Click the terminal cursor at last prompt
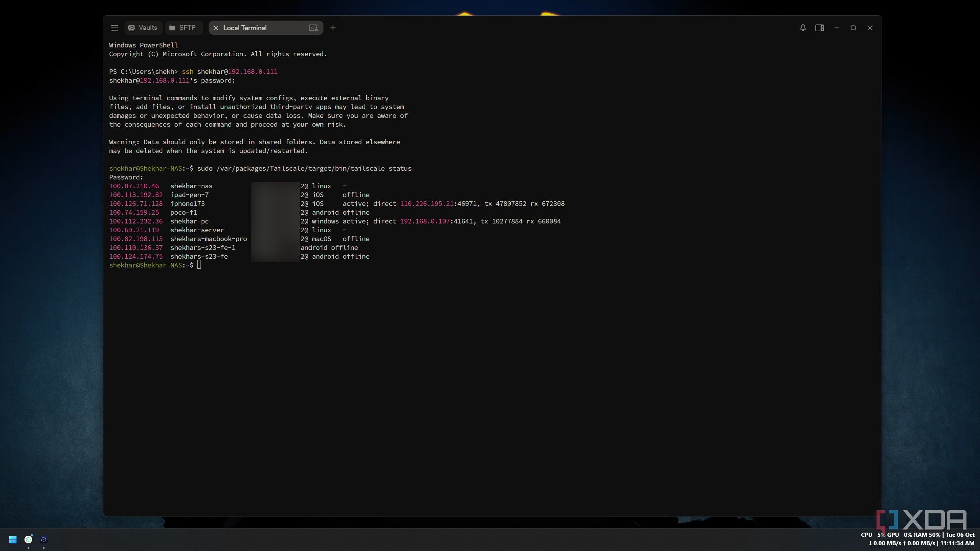 (x=199, y=265)
